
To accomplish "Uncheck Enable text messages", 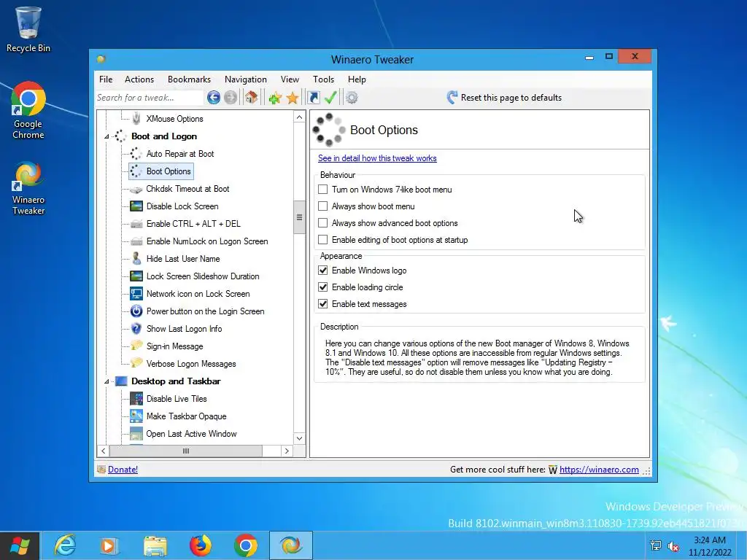I will [x=323, y=304].
